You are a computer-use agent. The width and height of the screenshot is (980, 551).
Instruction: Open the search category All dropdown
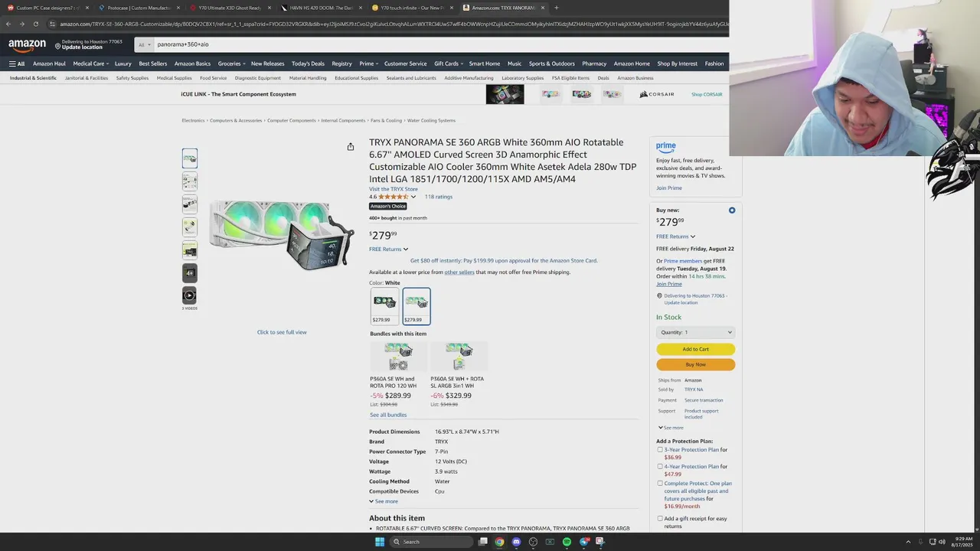[x=143, y=44]
